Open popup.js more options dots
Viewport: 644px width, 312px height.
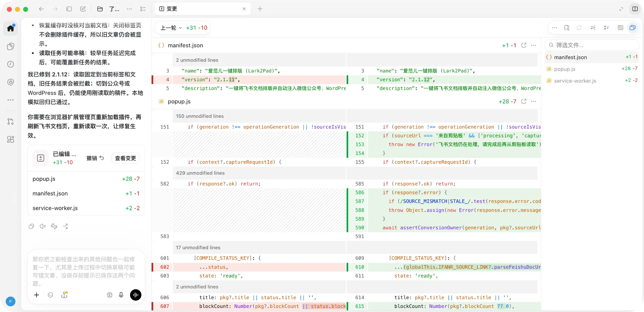pos(533,101)
